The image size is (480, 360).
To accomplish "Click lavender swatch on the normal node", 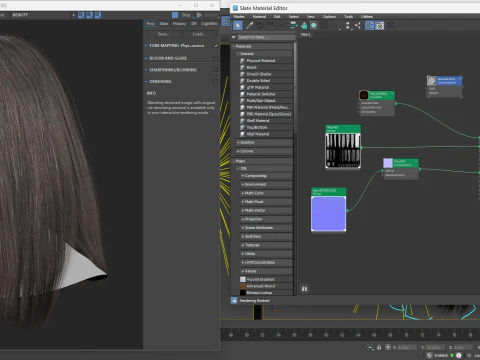I will 388,163.
